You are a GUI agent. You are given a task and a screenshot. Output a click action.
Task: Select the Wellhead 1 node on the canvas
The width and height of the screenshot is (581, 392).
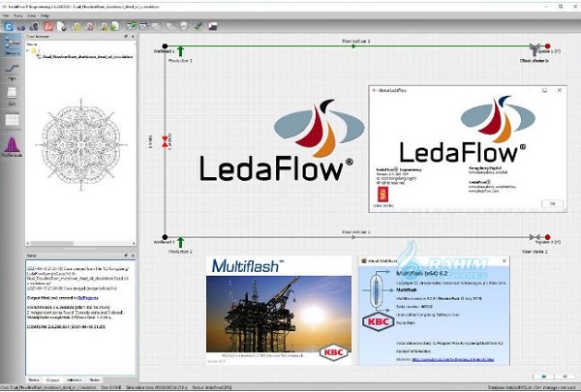point(165,46)
